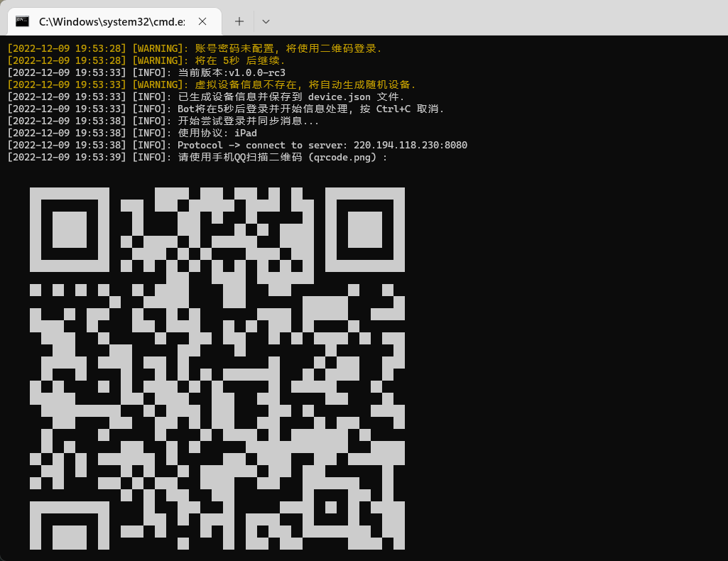
Task: Expand the new tab profile dropdown
Action: [266, 21]
